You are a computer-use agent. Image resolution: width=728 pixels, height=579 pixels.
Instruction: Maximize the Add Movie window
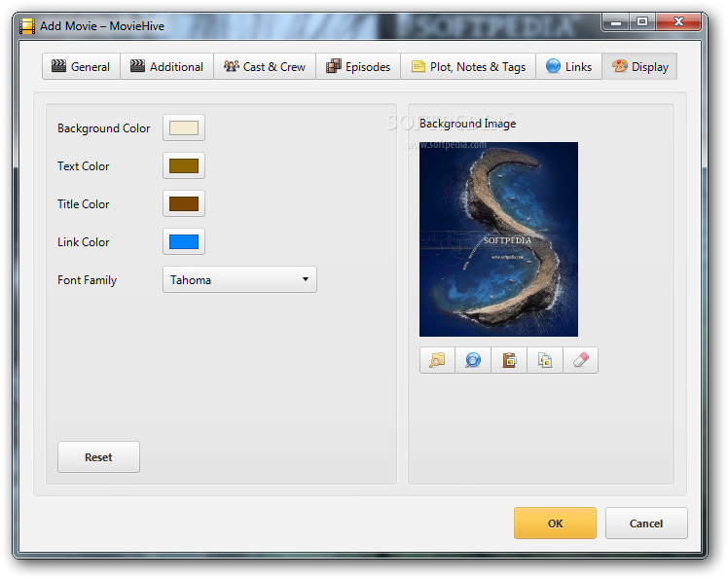pyautogui.click(x=642, y=21)
